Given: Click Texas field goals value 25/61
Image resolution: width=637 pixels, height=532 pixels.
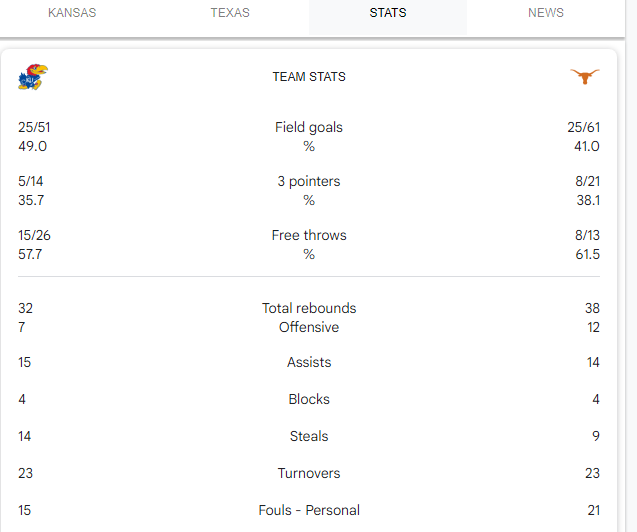Looking at the screenshot, I should tap(583, 128).
